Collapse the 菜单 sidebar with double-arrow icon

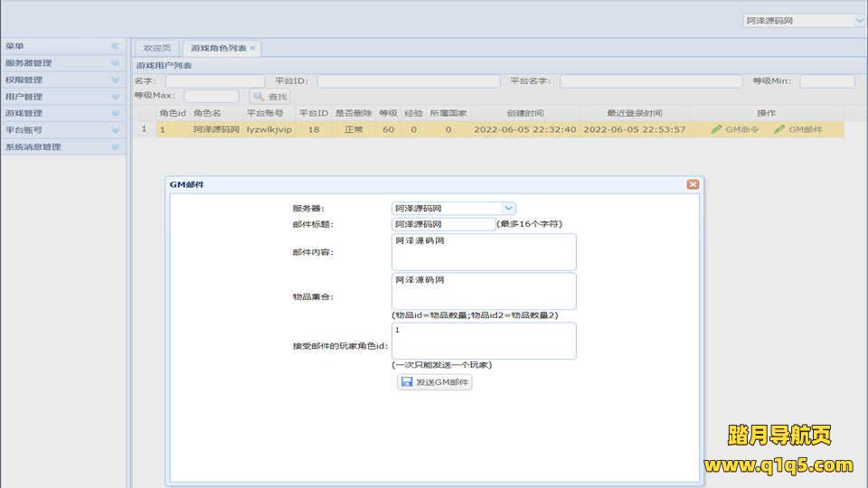[x=115, y=46]
